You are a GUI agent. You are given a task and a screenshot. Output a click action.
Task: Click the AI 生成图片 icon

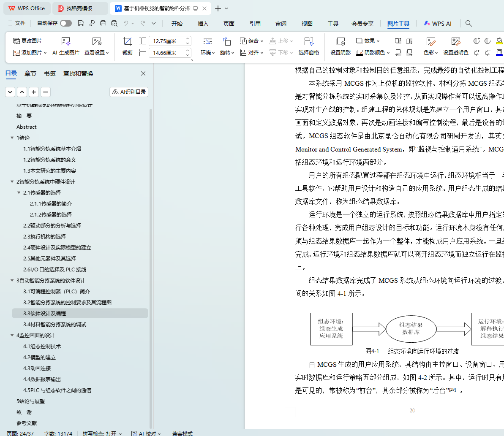(66, 41)
